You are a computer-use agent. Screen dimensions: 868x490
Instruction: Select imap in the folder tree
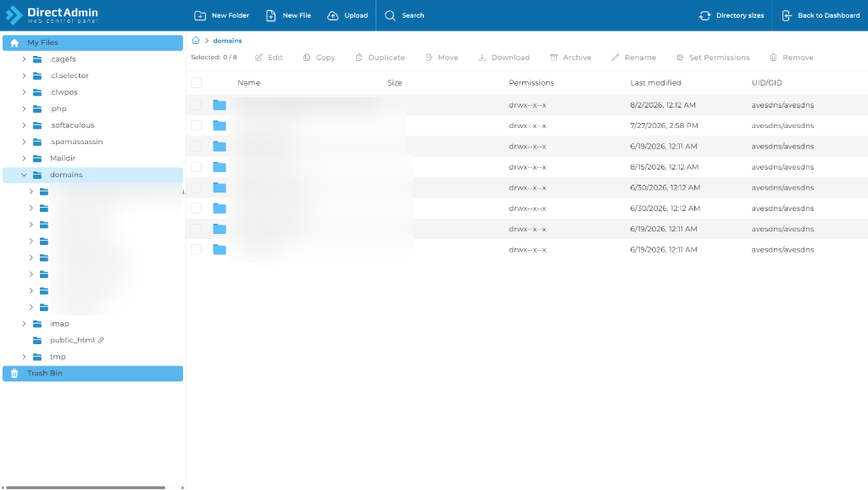[x=59, y=324]
